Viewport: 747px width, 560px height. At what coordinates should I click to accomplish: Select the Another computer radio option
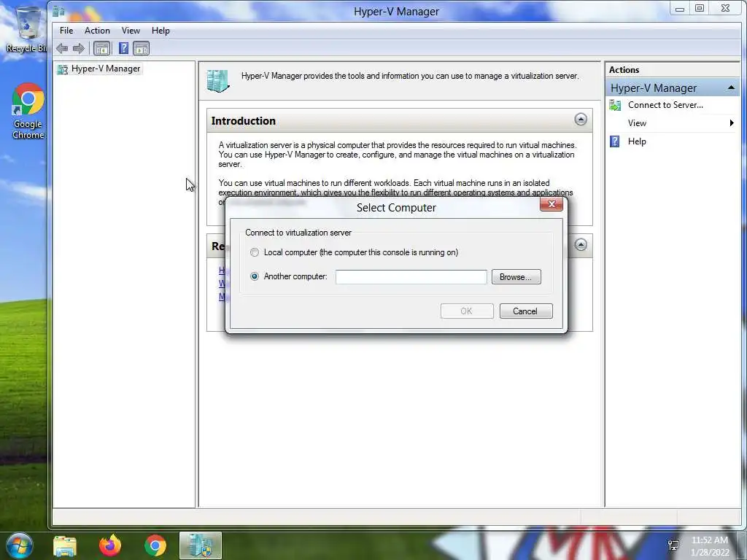click(x=255, y=276)
